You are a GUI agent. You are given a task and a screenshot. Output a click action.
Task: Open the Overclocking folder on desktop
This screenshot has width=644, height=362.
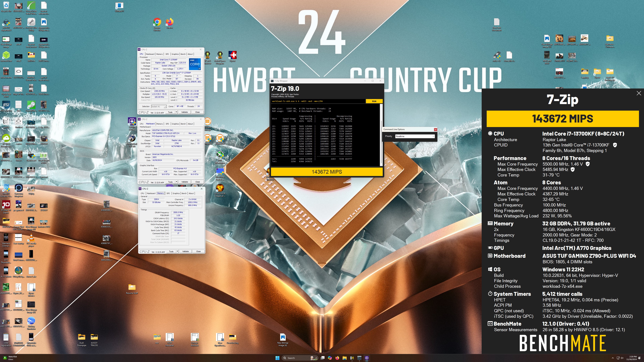[232, 339]
